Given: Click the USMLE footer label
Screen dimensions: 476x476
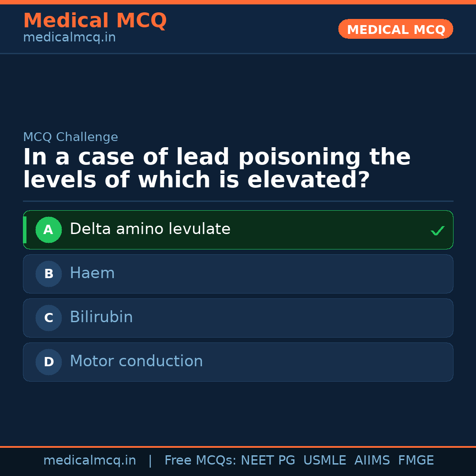Looking at the screenshot, I should [324, 461].
